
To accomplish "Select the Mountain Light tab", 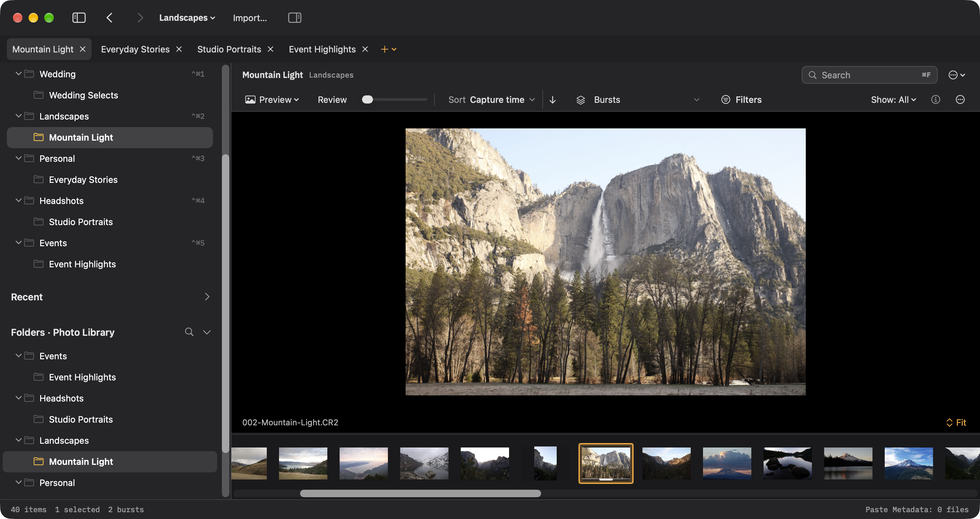I will [x=43, y=49].
